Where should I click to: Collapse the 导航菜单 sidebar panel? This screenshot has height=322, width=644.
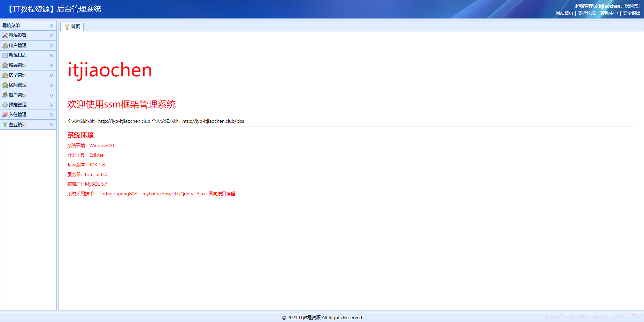(52, 25)
